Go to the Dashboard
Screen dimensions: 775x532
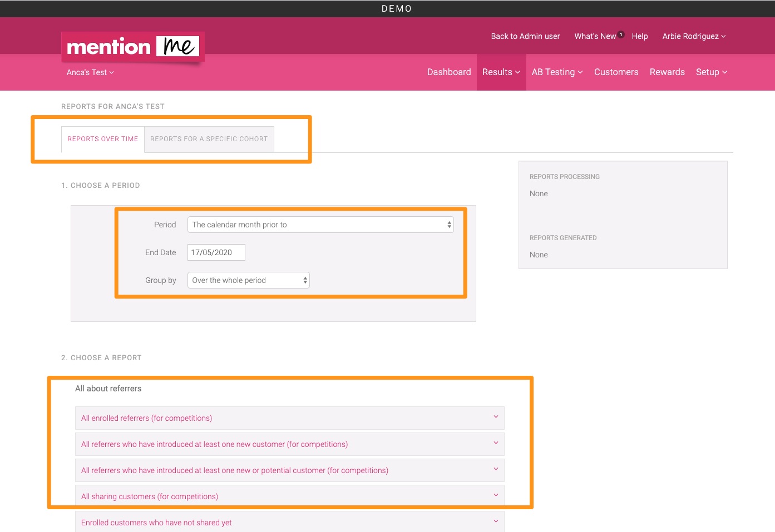click(x=449, y=72)
